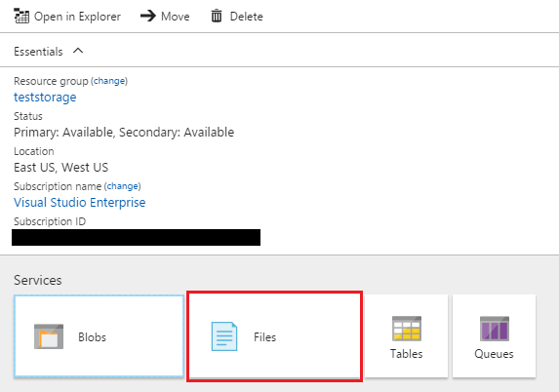Image resolution: width=559 pixels, height=392 pixels.
Task: Open the Queues service icon
Action: 494,329
